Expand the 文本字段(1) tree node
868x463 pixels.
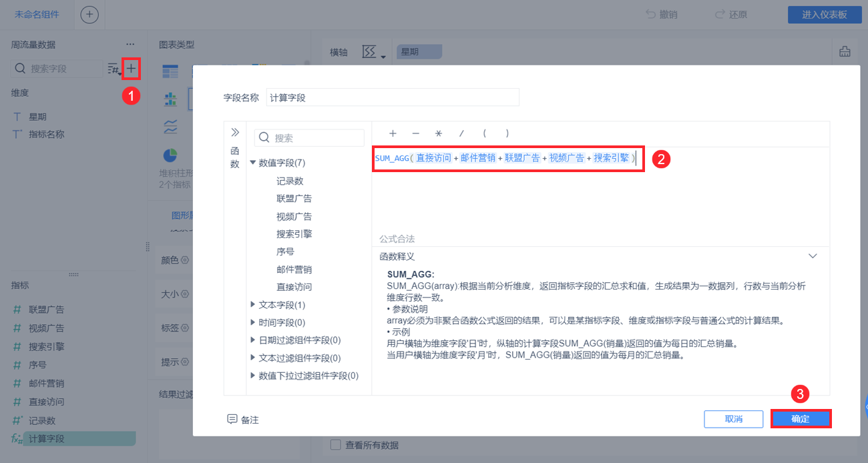pyautogui.click(x=253, y=305)
